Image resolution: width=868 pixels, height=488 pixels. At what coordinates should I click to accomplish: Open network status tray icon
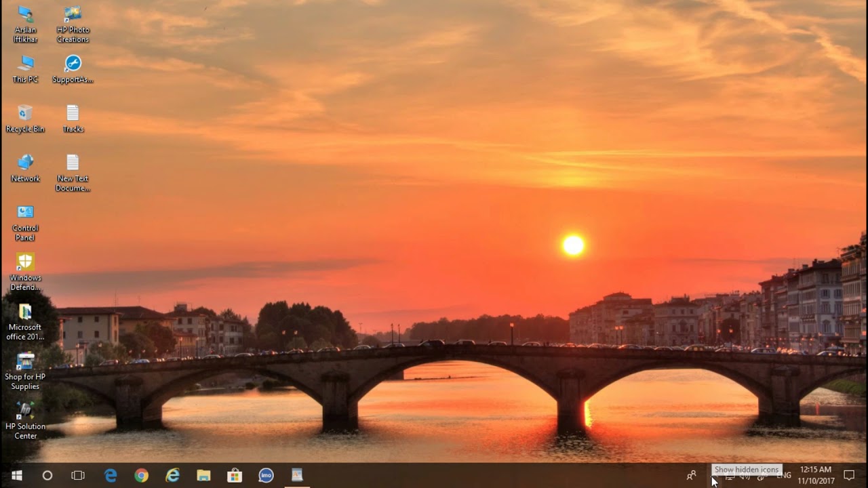pos(730,476)
